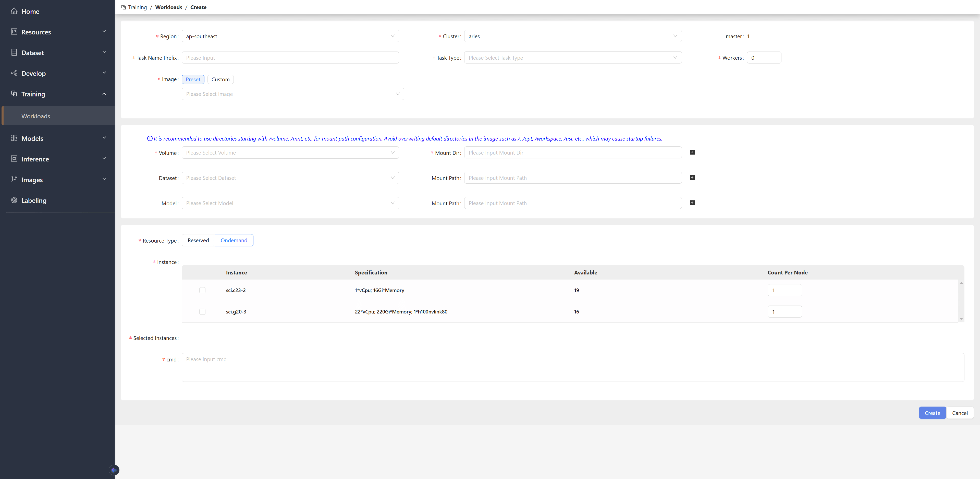980x479 pixels.
Task: Click the Resources sidebar icon
Action: coord(14,32)
